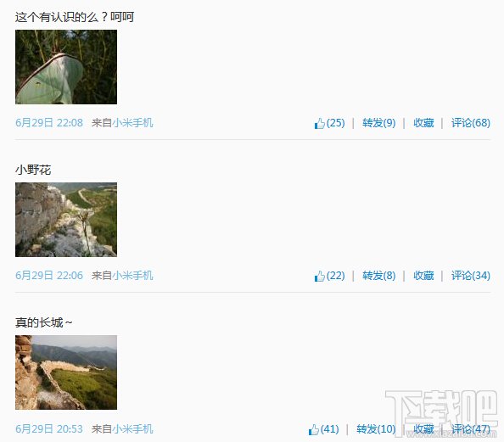
Task: Open 评论(34) comments
Action: (471, 276)
